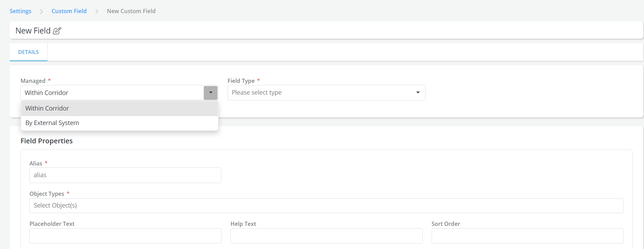Focus the Help Text input box
644x249 pixels.
(326, 236)
